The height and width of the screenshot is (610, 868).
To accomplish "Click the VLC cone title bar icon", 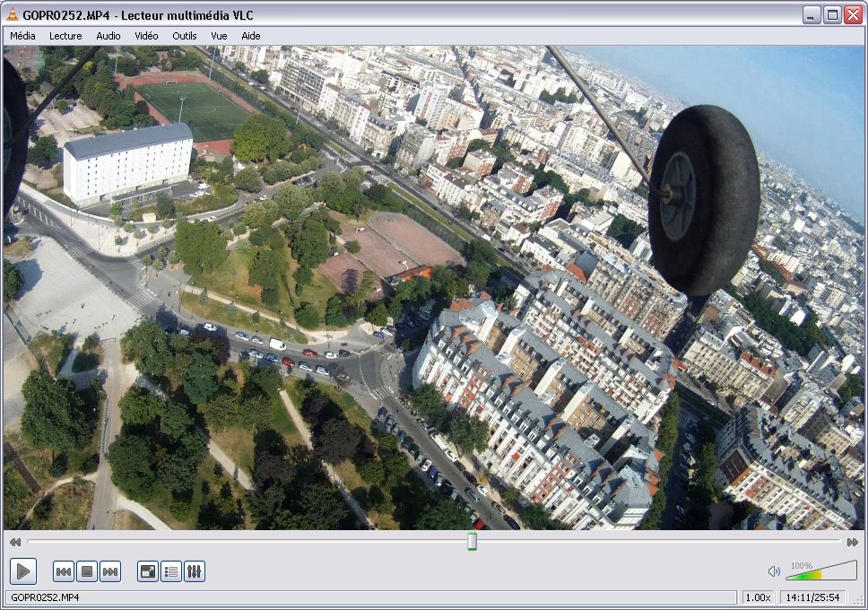I will (13, 15).
